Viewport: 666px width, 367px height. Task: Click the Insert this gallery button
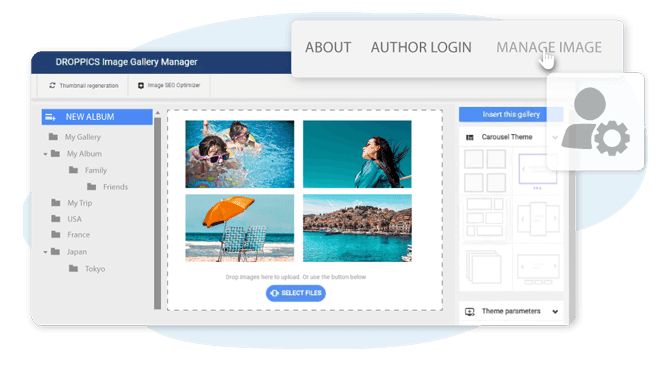click(511, 114)
